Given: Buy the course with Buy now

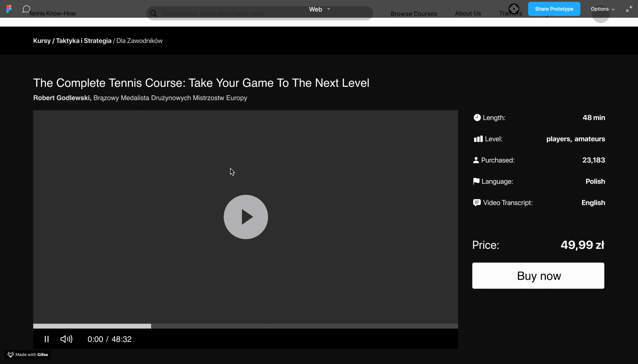Looking at the screenshot, I should (x=538, y=276).
